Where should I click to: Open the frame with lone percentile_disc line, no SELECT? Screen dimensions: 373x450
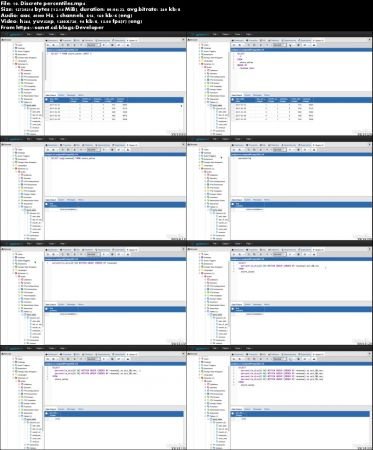coord(93,293)
